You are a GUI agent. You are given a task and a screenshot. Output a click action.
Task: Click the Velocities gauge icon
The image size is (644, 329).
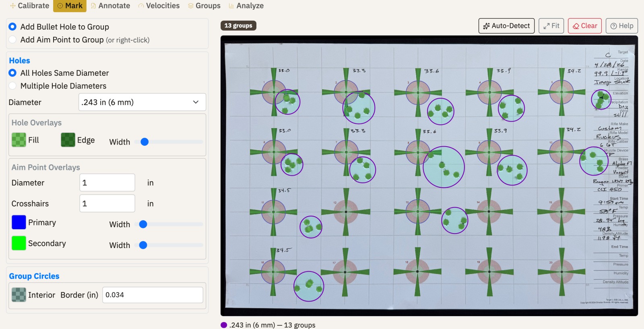pyautogui.click(x=141, y=6)
